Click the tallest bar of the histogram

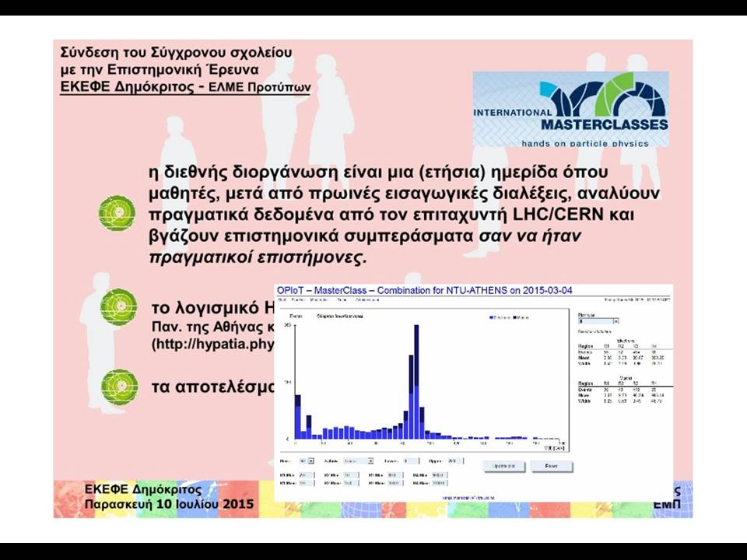416,382
